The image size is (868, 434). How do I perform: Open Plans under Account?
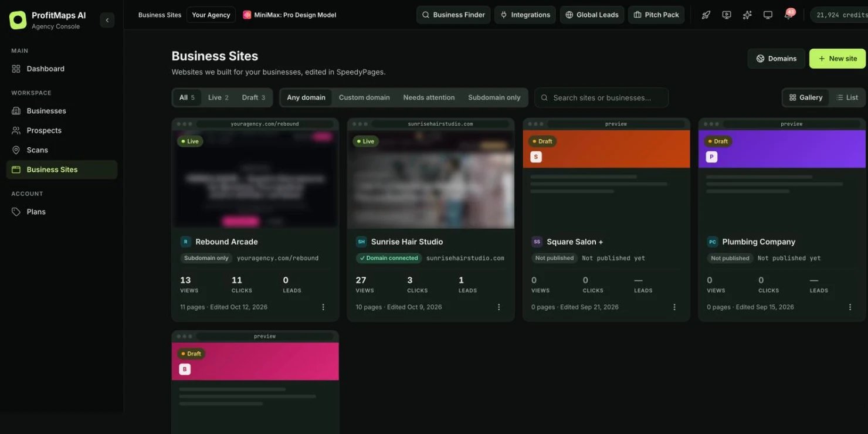(62, 212)
